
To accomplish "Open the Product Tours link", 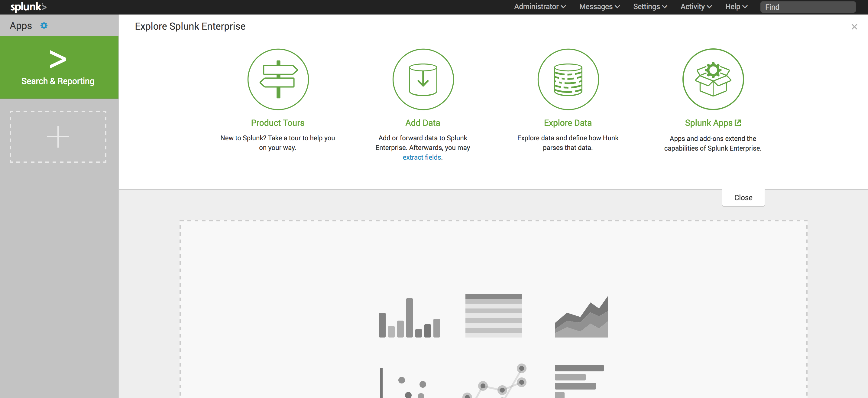I will 278,123.
